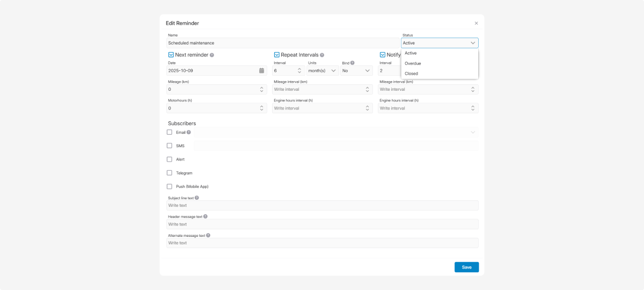
Task: Toggle the Repeat Intervals checkbox
Action: [277, 55]
